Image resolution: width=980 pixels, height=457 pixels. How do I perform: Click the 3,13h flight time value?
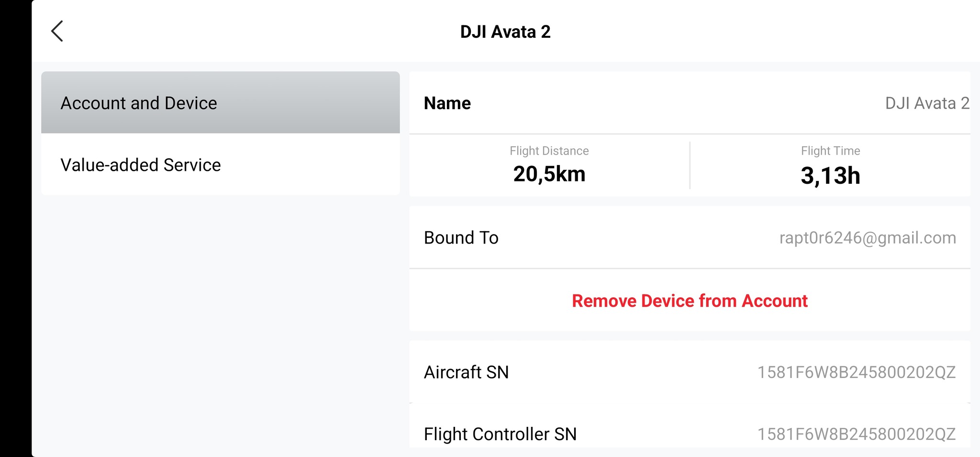pyautogui.click(x=830, y=176)
